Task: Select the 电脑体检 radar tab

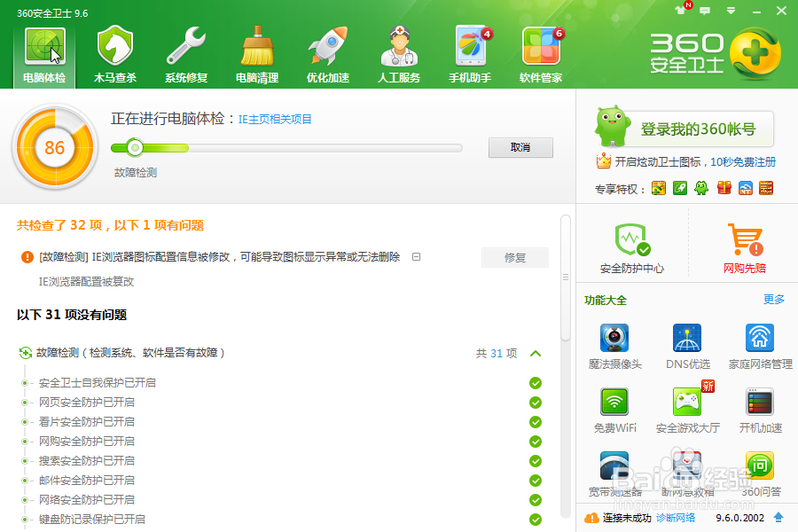Action: [45, 56]
